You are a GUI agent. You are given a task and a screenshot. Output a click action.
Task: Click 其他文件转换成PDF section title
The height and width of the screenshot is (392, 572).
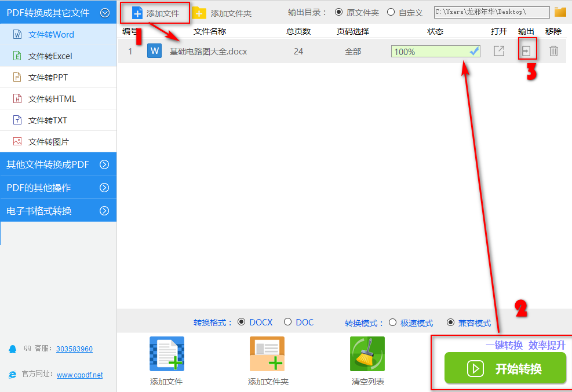click(x=48, y=164)
